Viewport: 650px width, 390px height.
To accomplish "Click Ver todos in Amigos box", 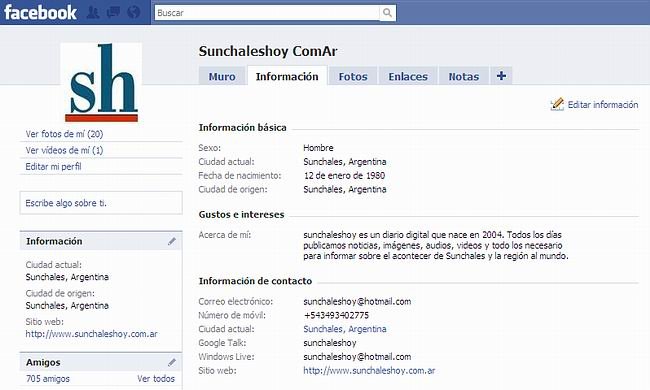I will [x=156, y=378].
